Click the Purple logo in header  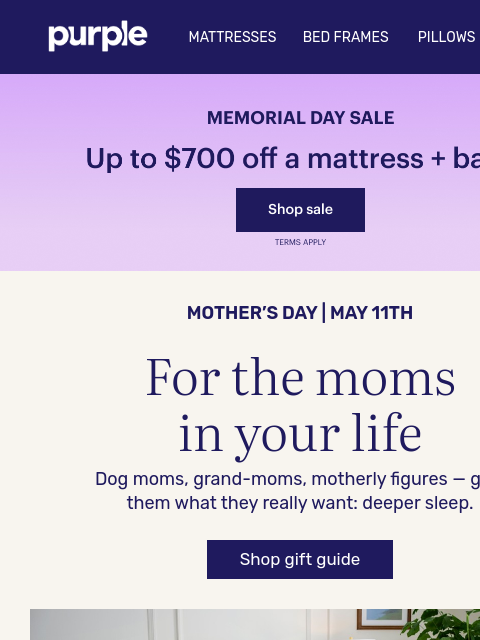pyautogui.click(x=98, y=36)
